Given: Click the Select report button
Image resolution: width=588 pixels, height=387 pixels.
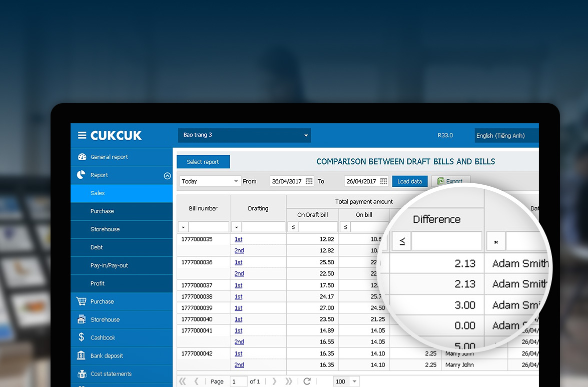Looking at the screenshot, I should [x=203, y=162].
